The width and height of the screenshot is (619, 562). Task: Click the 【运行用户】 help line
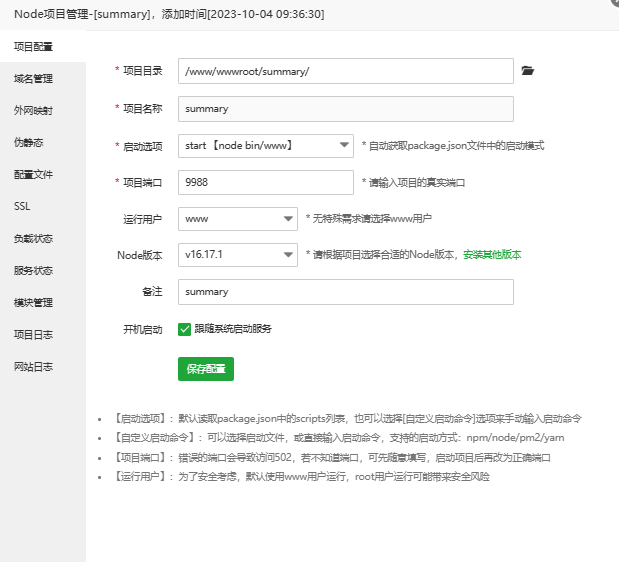pos(302,477)
